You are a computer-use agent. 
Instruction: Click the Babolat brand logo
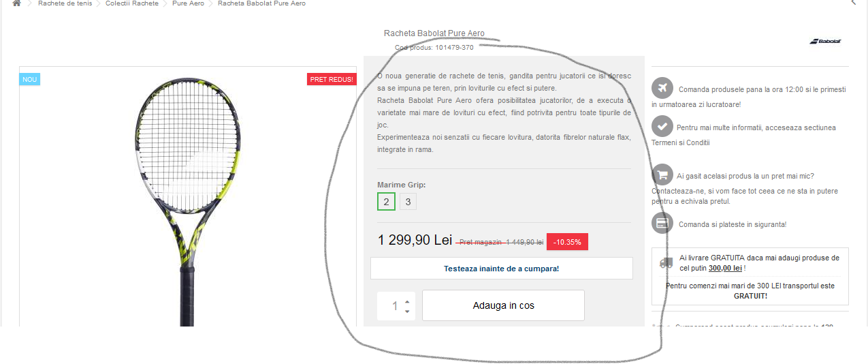(825, 42)
